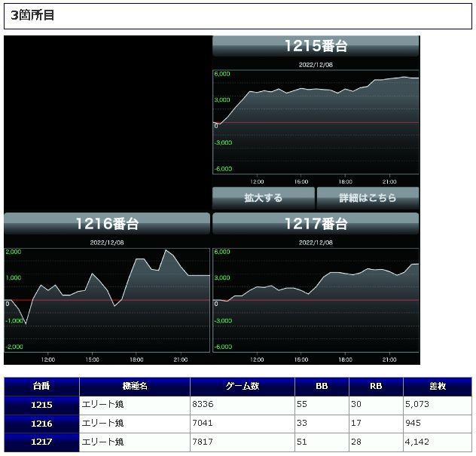This screenshot has height=456, width=476.
Task: Click the 2,000 axis label on 1216 graph
Action: [x=14, y=252]
